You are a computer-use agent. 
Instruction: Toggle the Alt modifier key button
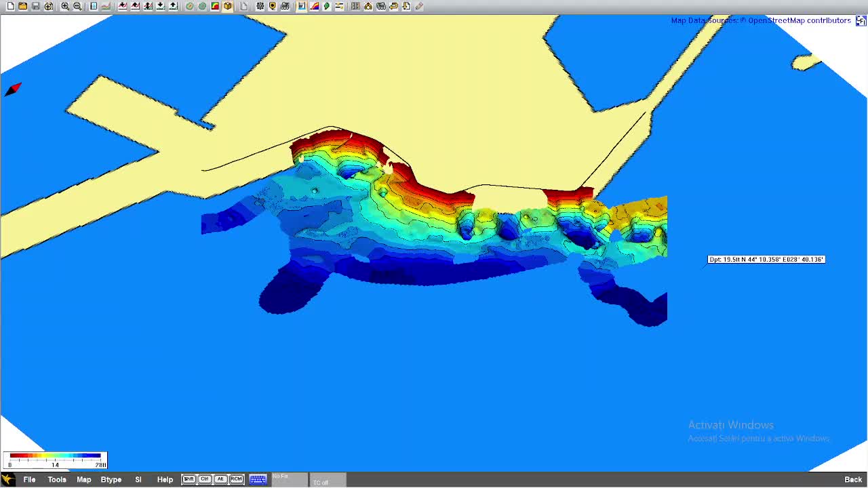tap(220, 479)
